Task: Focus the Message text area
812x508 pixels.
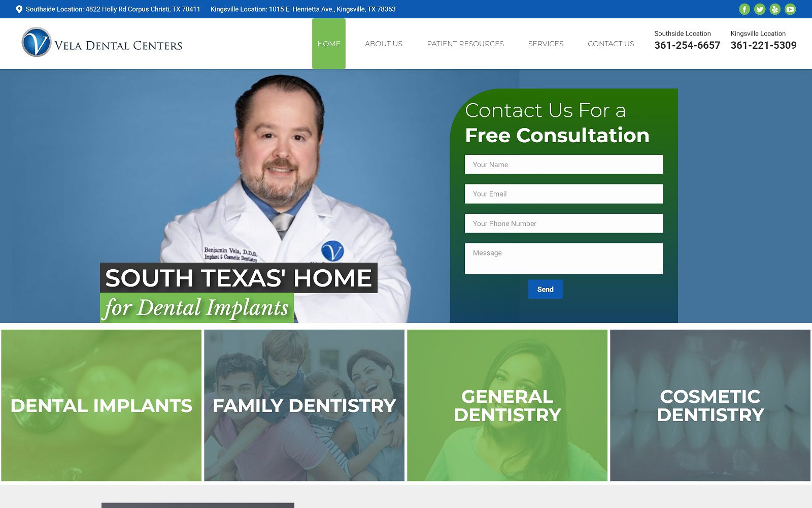Action: [564, 259]
